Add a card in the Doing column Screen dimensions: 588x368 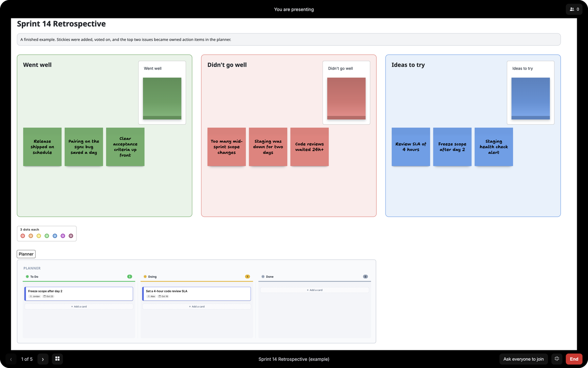click(x=197, y=307)
